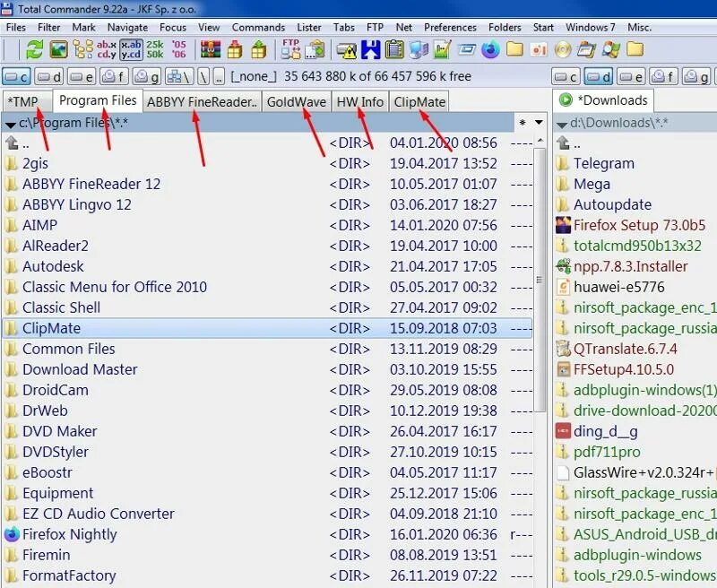Image resolution: width=717 pixels, height=588 pixels.
Task: Click the thumbnail view picture icon
Action: [58, 49]
